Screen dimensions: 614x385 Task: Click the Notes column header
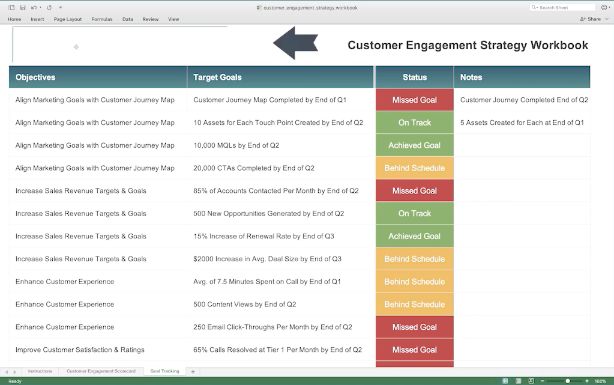(x=522, y=77)
